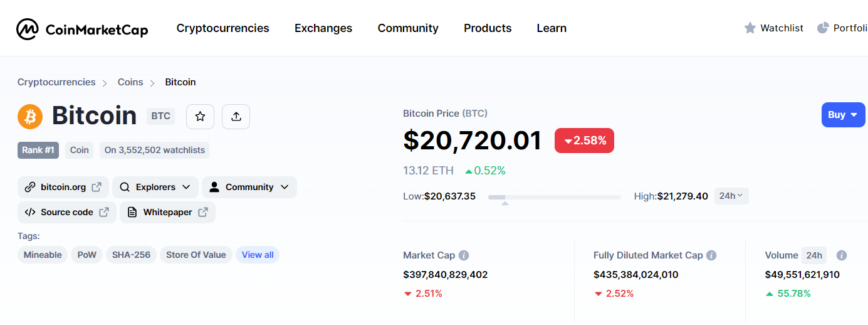Image resolution: width=868 pixels, height=325 pixels.
Task: Click the Rank #1 badge
Action: point(38,150)
